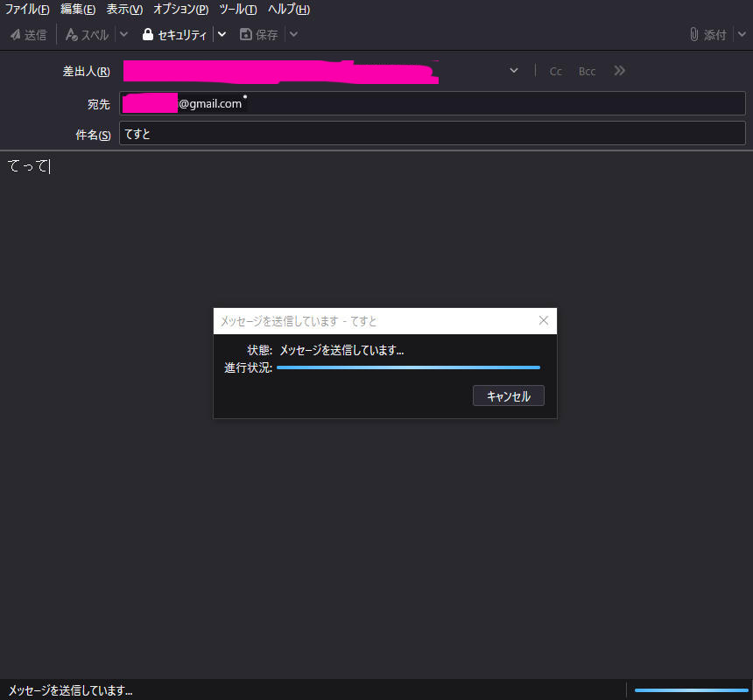The height and width of the screenshot is (700, 753).
Task: Add a Bcc recipient field
Action: pyautogui.click(x=587, y=71)
